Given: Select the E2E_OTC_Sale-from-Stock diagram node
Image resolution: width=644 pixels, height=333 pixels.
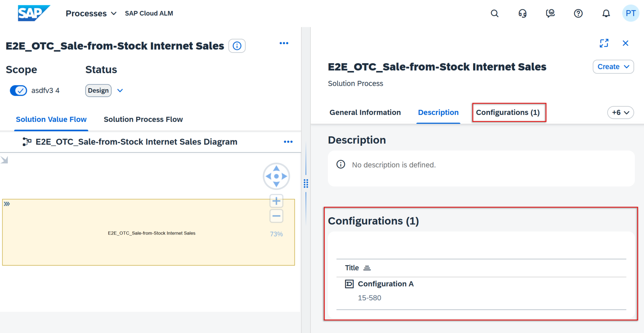Looking at the screenshot, I should [x=151, y=233].
